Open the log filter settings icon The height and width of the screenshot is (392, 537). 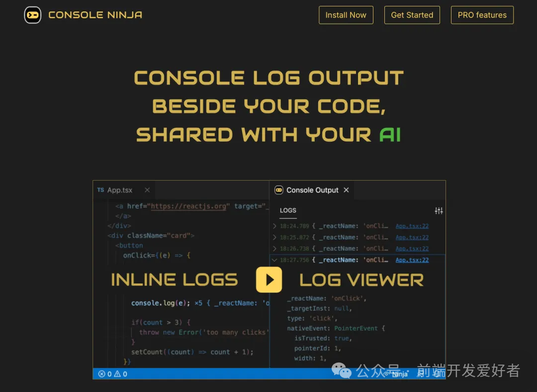[439, 211]
